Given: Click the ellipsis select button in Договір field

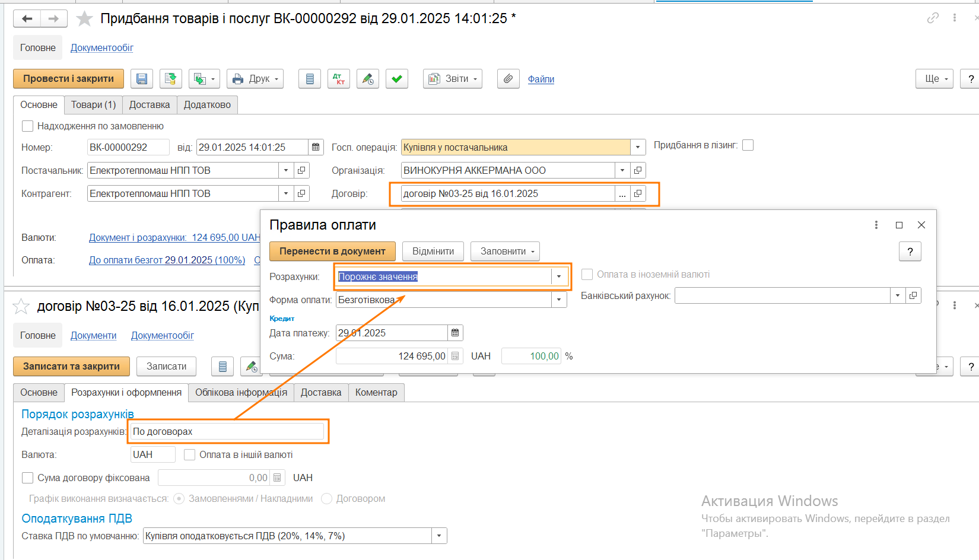Looking at the screenshot, I should (622, 193).
